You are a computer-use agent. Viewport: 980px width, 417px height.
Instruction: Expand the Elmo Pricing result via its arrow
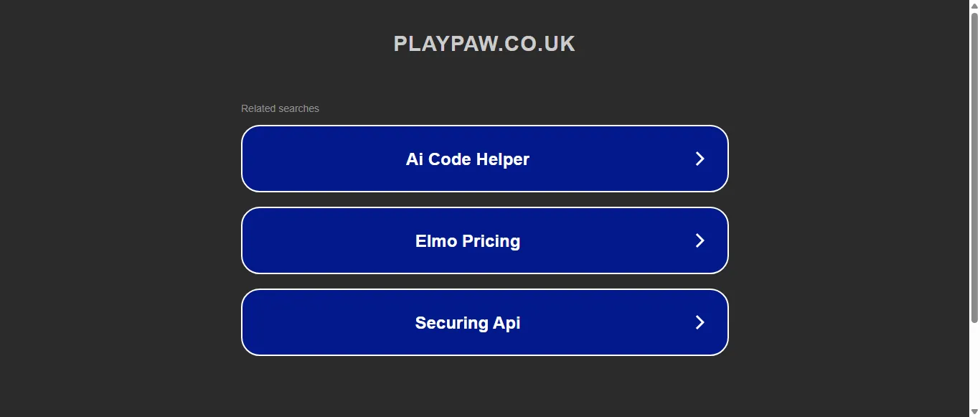coord(700,240)
